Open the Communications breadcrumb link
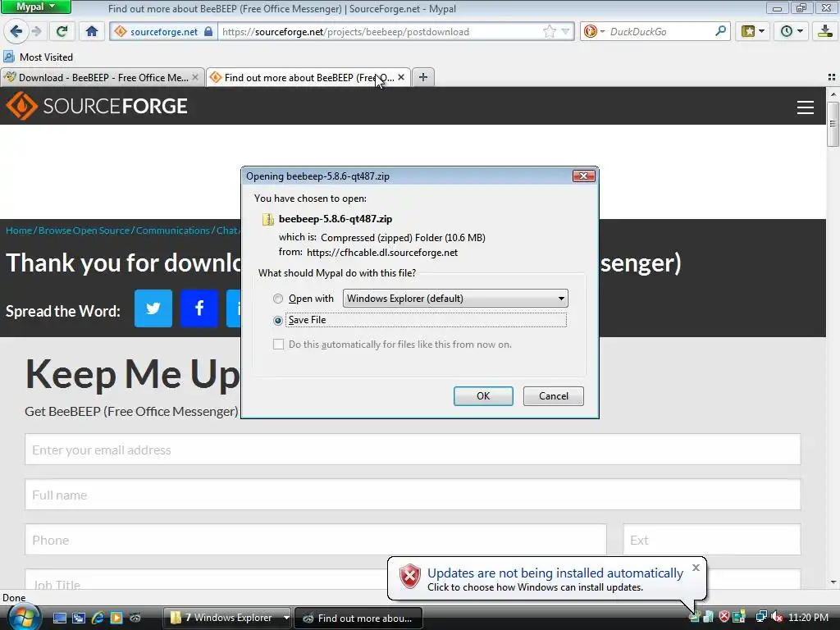 [172, 231]
